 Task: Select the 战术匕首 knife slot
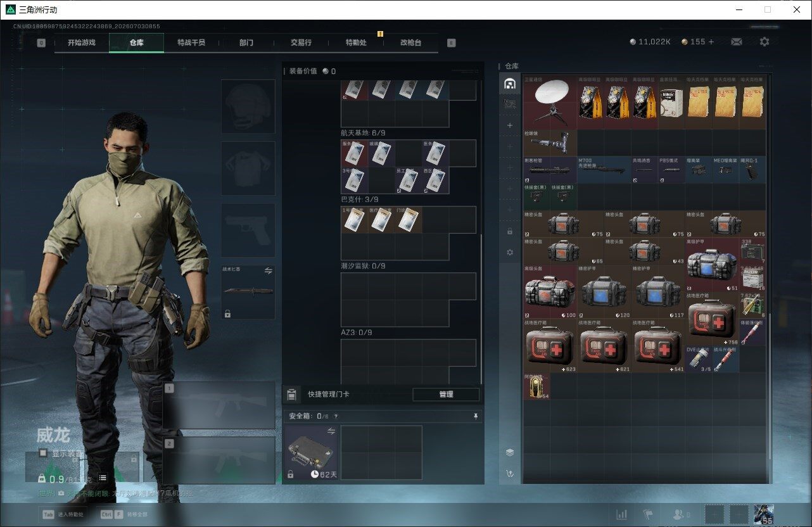[x=248, y=292]
